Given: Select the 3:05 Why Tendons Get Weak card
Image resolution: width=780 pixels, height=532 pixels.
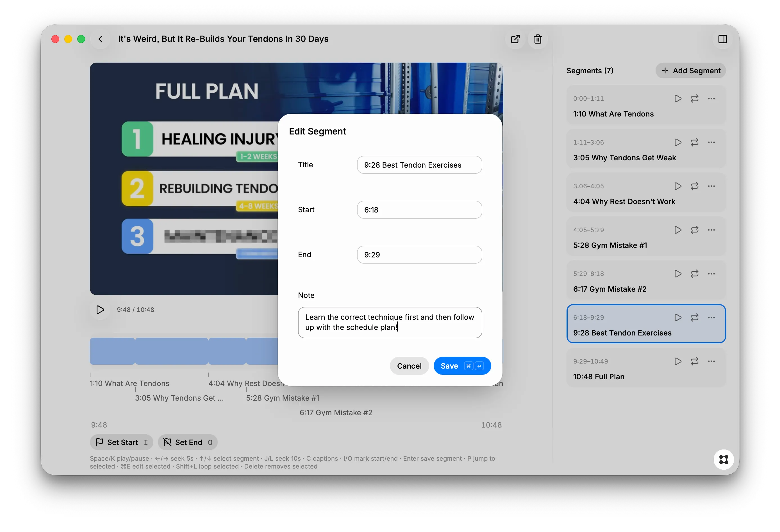Looking at the screenshot, I should click(646, 149).
